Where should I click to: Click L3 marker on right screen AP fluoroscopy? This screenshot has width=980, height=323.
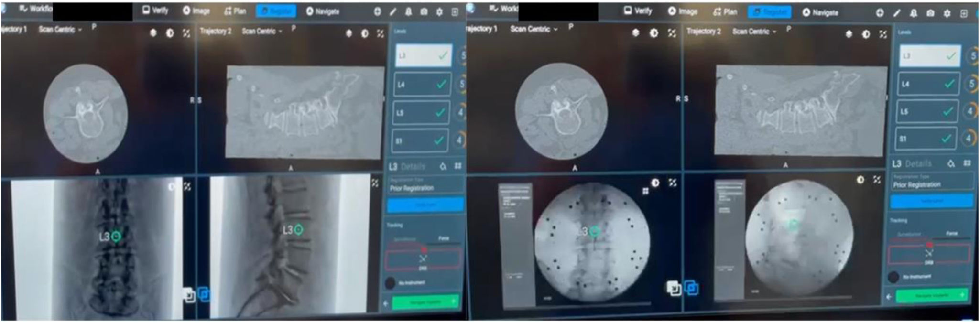click(594, 232)
